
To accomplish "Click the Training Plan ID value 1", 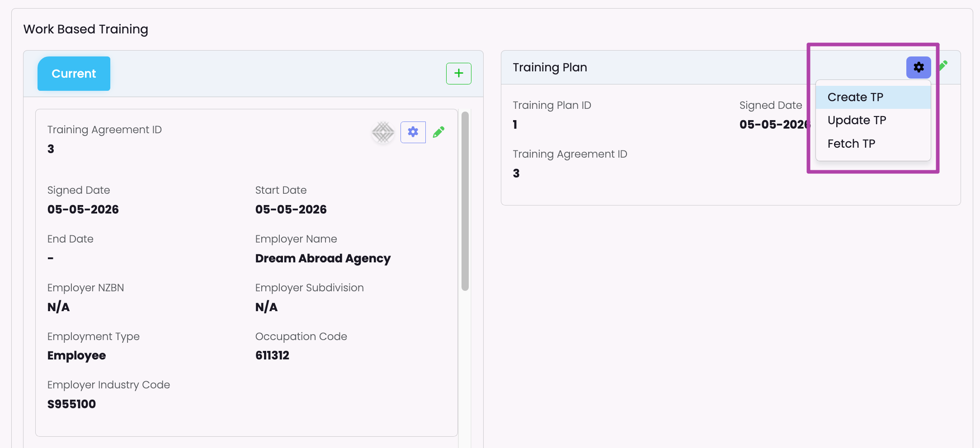I will click(515, 125).
